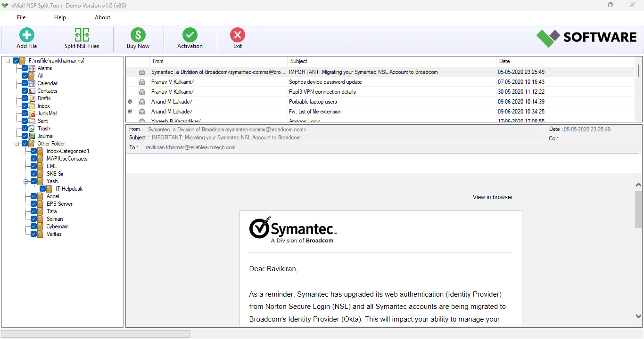
Task: Click the envelope icon of Rapl3 VPN row
Action: (x=142, y=92)
